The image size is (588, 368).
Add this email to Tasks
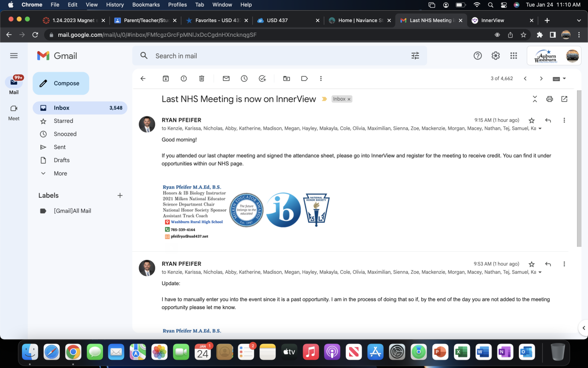pos(262,79)
